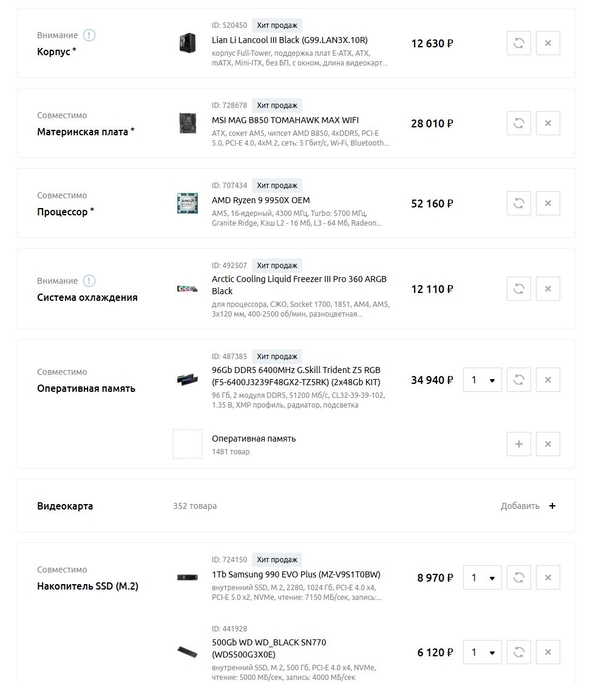The image size is (590, 683).
Task: Add another RAM module with plus icon
Action: click(x=519, y=444)
